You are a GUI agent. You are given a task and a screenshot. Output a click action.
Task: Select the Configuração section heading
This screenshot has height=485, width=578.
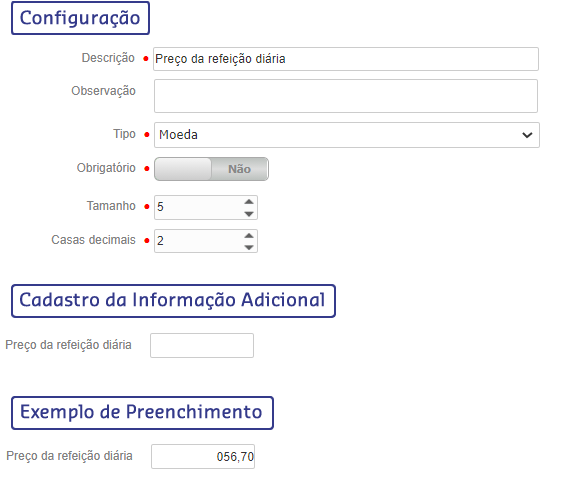click(x=80, y=18)
